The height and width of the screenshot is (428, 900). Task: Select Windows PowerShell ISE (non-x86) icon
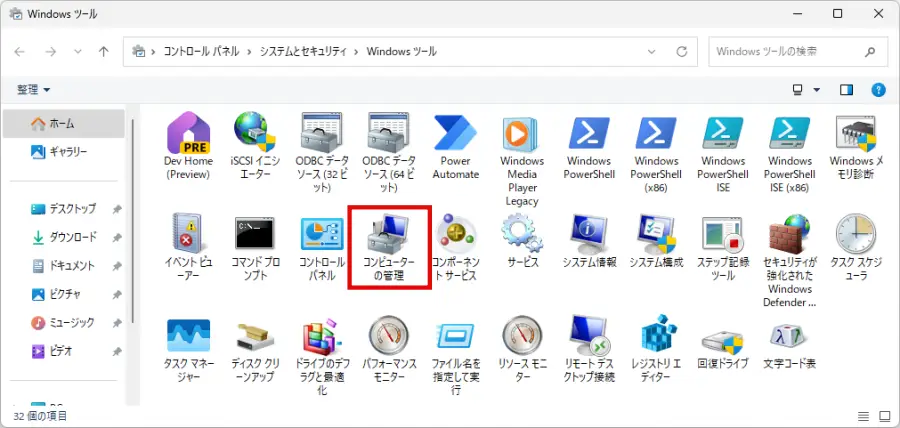coord(723,133)
